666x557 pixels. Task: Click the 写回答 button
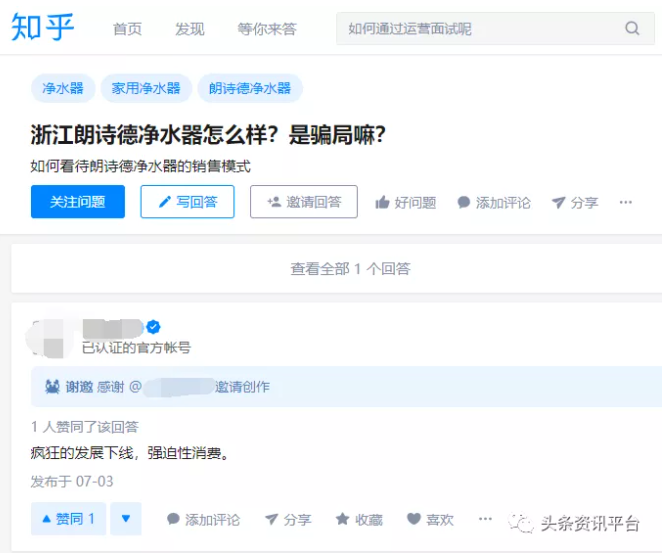click(187, 201)
